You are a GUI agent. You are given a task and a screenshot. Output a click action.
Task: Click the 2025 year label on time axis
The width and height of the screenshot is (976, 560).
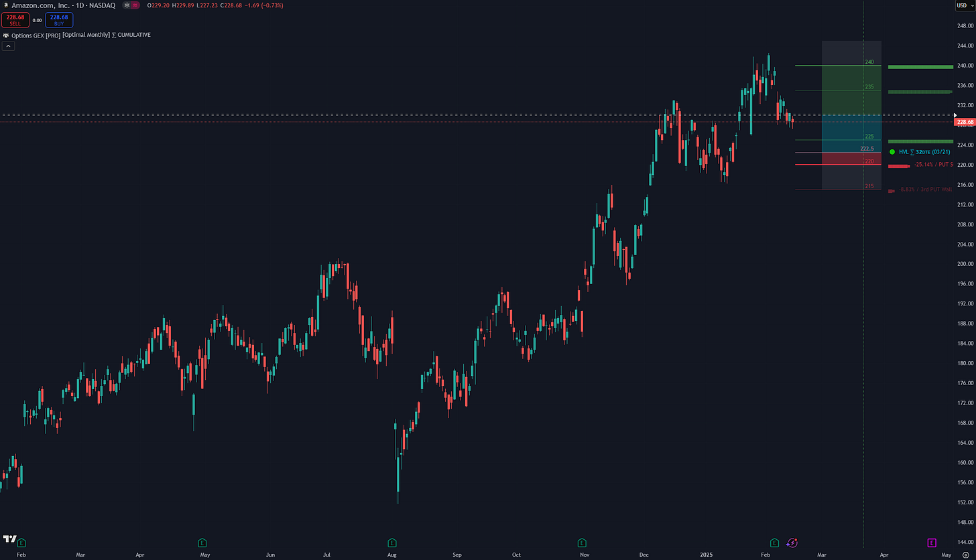click(707, 555)
